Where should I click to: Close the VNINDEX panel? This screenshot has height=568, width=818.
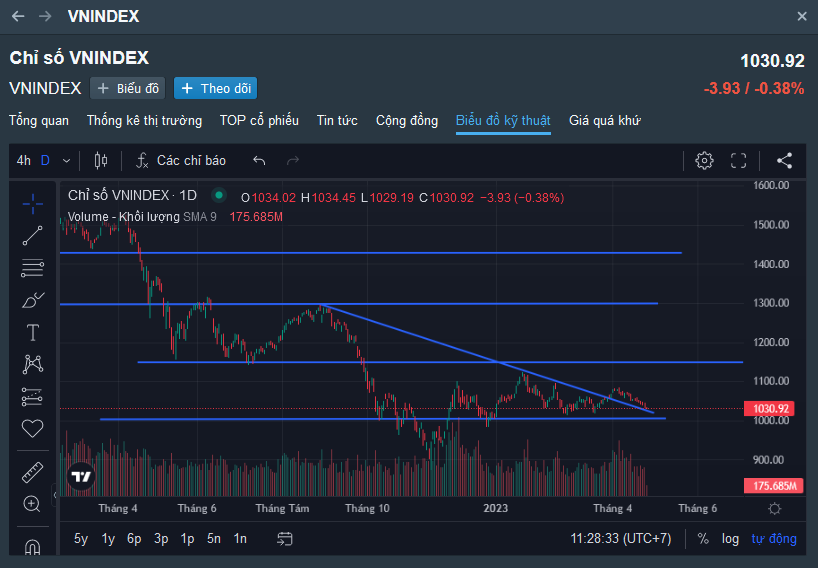pos(802,17)
